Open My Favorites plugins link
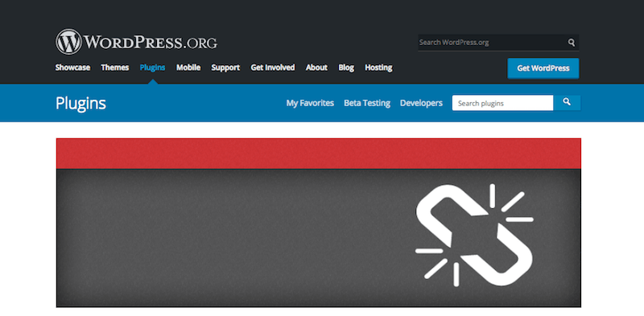 click(310, 103)
